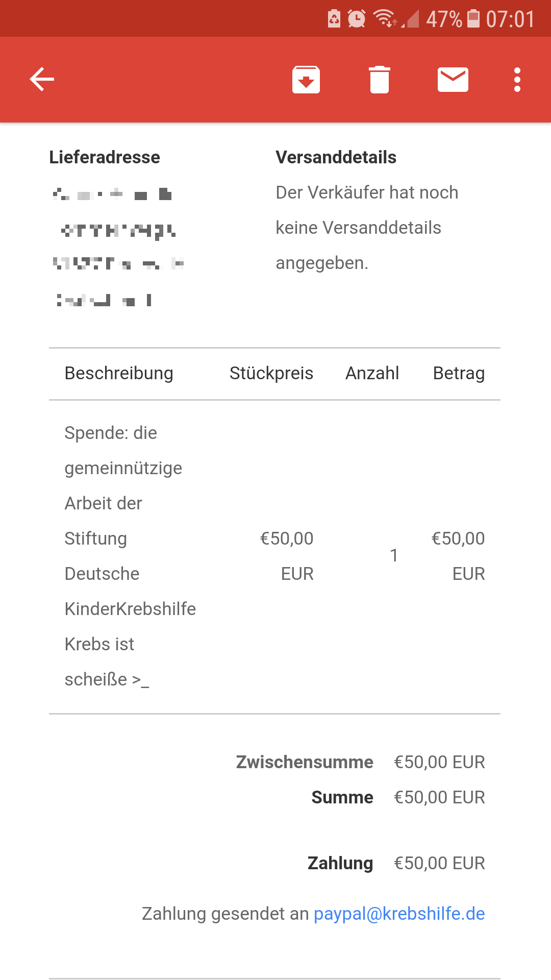Tap the Spende description text
This screenshot has width=551, height=980.
click(x=130, y=556)
